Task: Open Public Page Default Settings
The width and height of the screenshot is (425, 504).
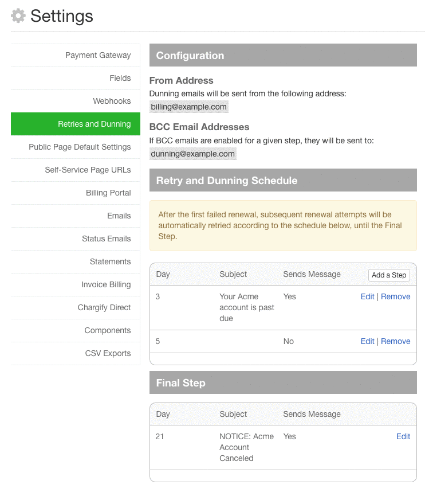Action: 80,147
